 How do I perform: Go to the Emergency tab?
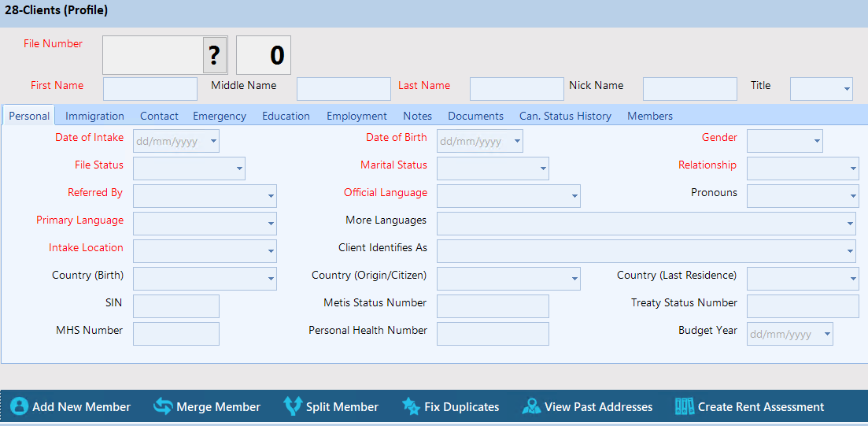[220, 116]
